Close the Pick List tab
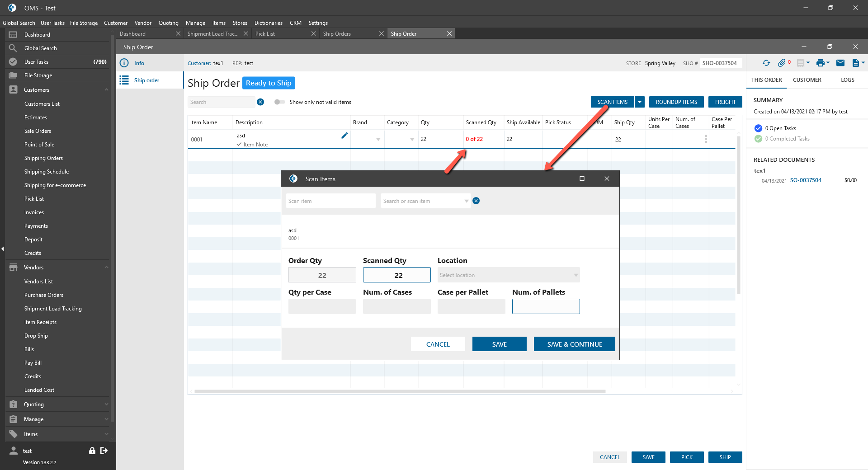The height and width of the screenshot is (470, 868). [x=314, y=34]
